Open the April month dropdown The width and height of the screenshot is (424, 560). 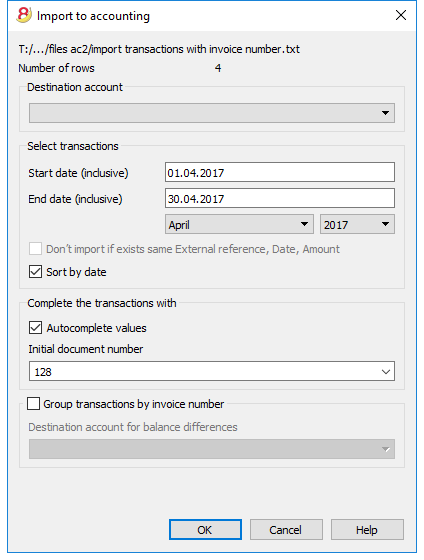coord(239,224)
